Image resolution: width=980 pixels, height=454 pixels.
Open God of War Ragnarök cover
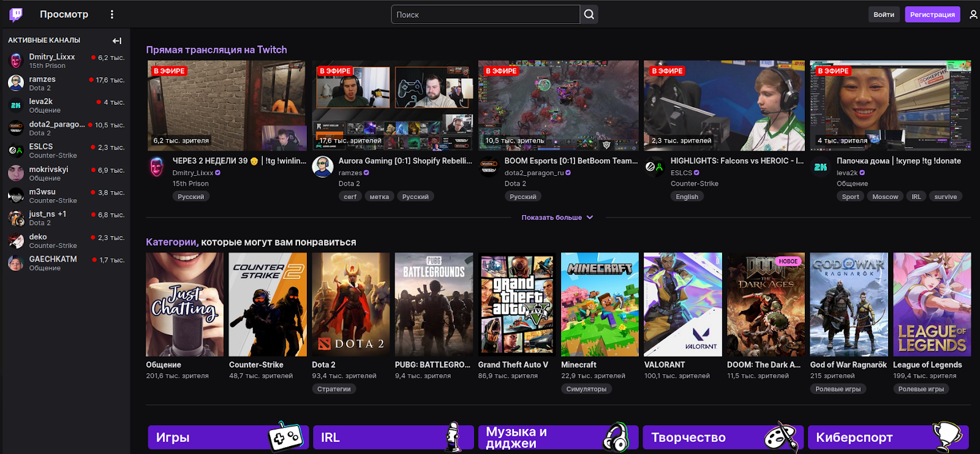(849, 305)
